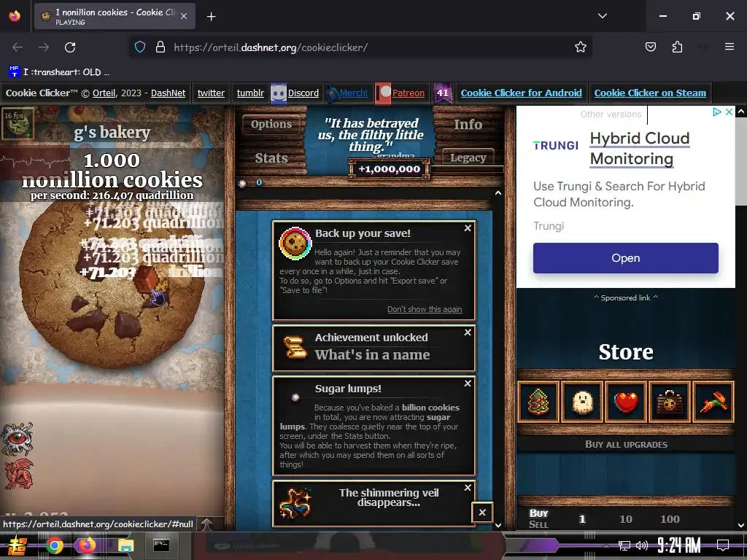Bookmark this page with the star
This screenshot has width=747, height=560.
click(x=580, y=47)
